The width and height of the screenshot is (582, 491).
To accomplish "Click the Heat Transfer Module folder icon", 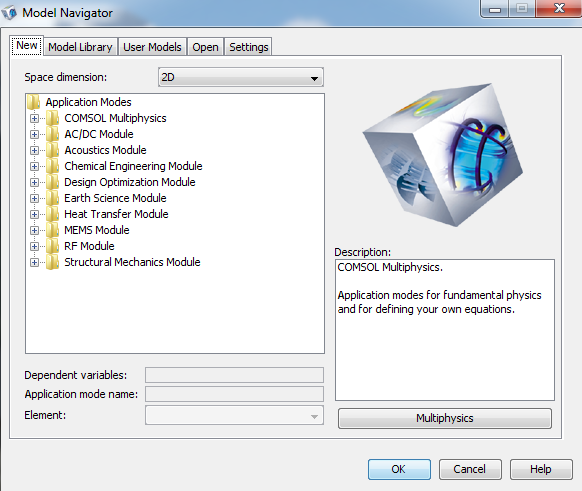I will pos(53,214).
